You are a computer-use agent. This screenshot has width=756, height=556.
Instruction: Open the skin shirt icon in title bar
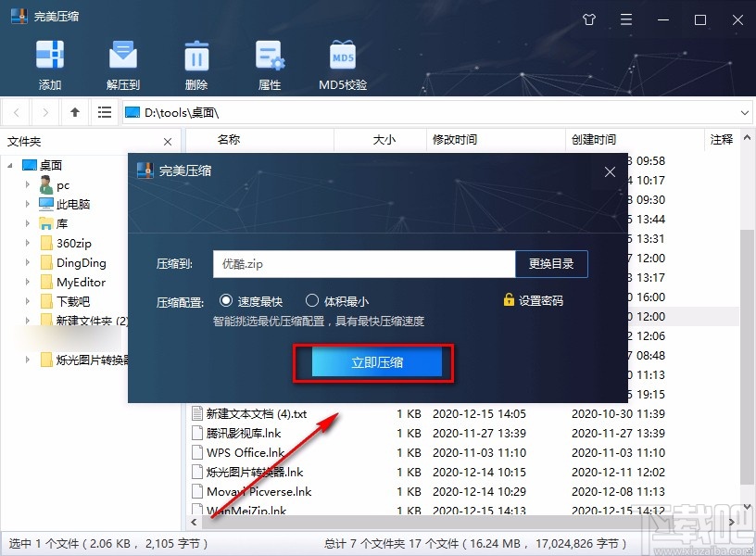coord(589,19)
